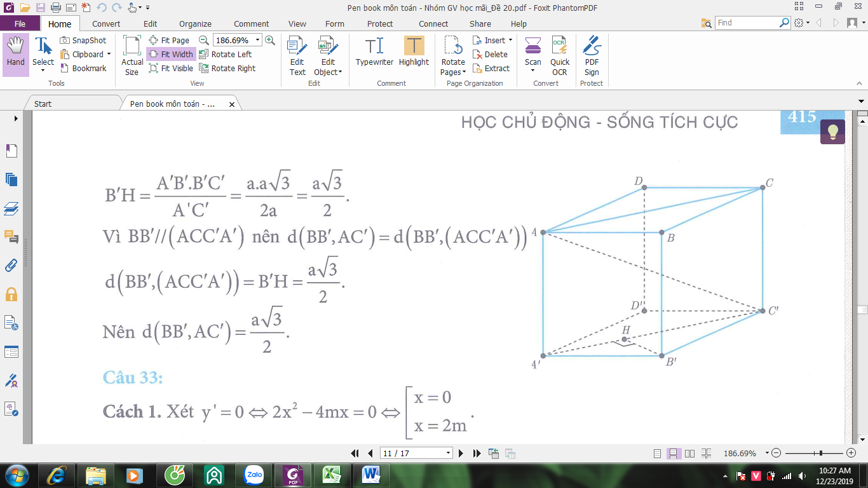
Task: Open the Insert pages dropdown
Action: 492,40
